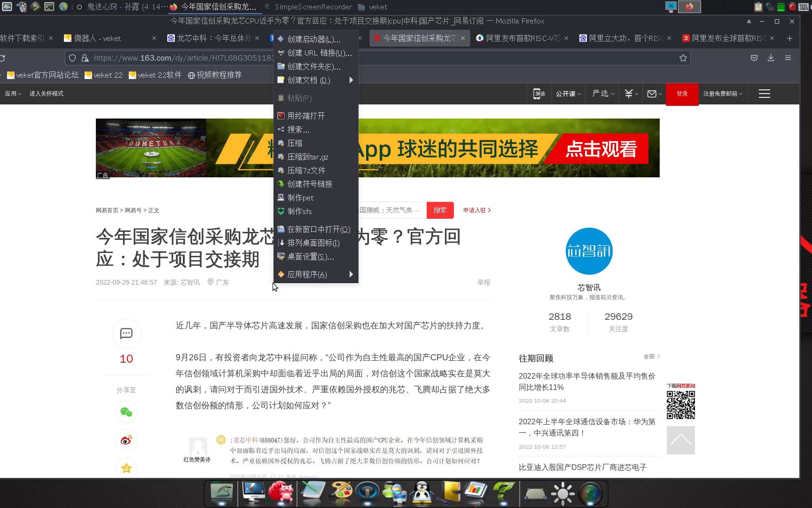
Task: Open the terminal icon in top panel
Action: click(x=49, y=7)
